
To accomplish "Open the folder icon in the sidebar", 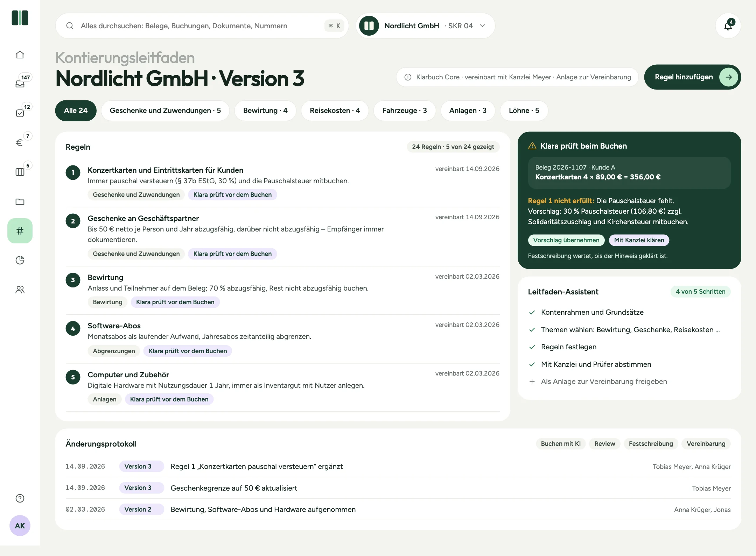I will pos(20,201).
